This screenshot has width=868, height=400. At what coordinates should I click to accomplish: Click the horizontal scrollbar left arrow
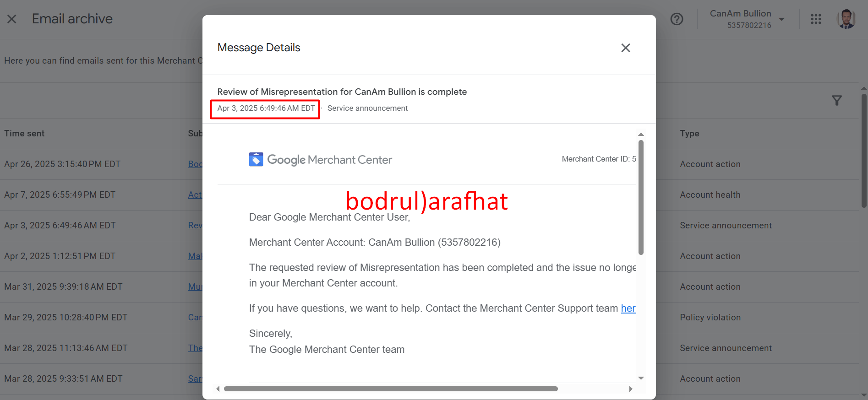(218, 389)
